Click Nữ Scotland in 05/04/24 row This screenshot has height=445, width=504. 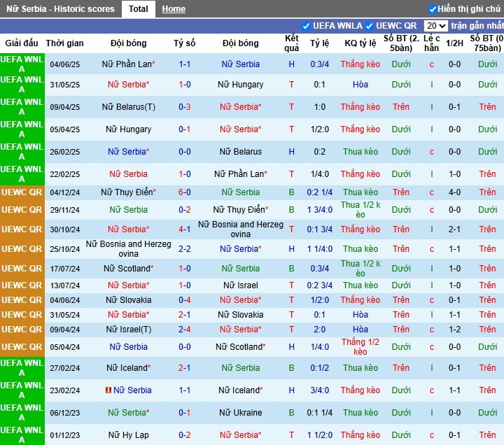point(240,347)
